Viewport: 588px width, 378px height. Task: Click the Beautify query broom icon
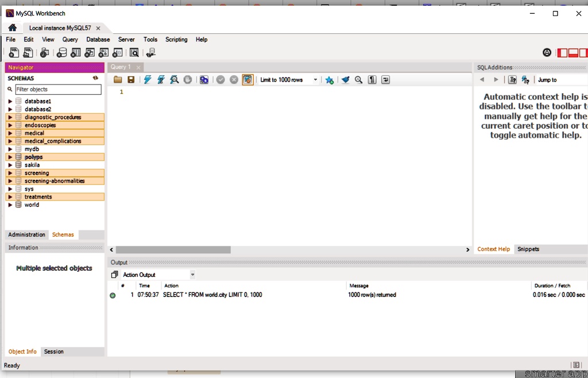pyautogui.click(x=345, y=80)
